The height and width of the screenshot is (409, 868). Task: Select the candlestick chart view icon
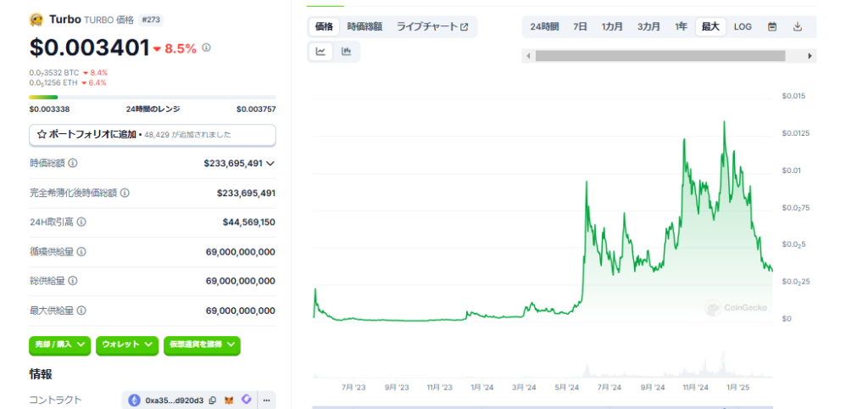[x=346, y=52]
